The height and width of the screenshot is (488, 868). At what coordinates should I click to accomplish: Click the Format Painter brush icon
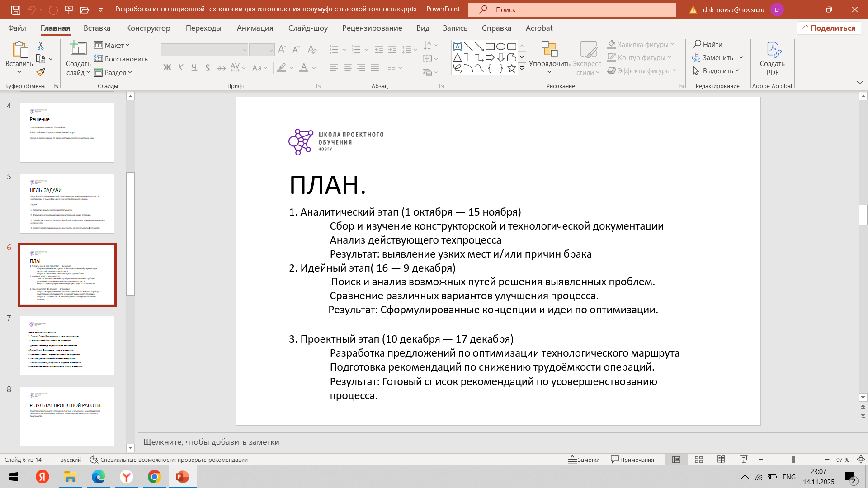click(41, 72)
